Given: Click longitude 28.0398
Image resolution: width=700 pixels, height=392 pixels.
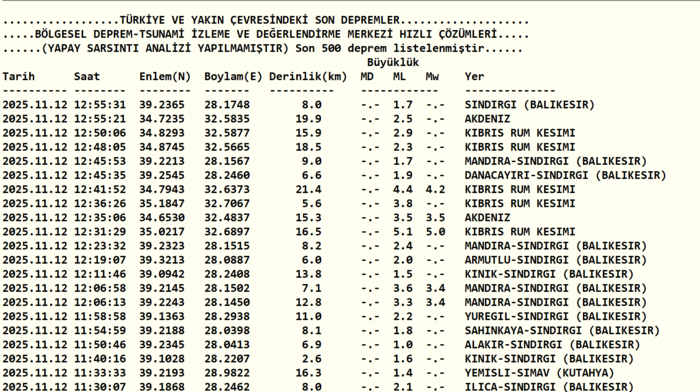Looking at the screenshot, I should click(x=227, y=331).
